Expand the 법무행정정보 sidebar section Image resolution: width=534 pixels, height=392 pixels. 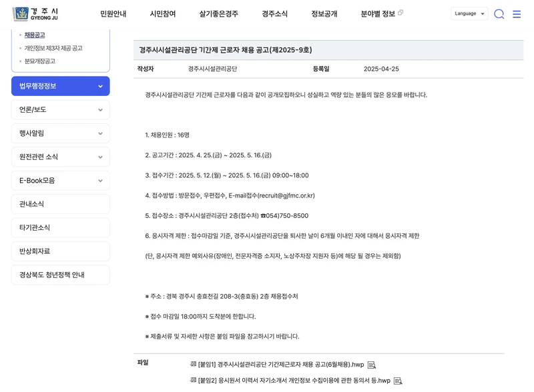click(x=61, y=86)
